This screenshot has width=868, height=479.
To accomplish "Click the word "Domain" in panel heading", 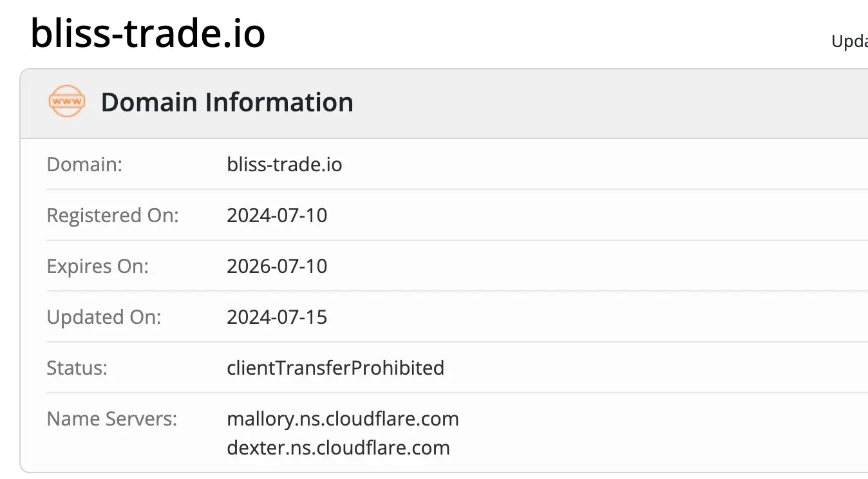I will (x=149, y=102).
